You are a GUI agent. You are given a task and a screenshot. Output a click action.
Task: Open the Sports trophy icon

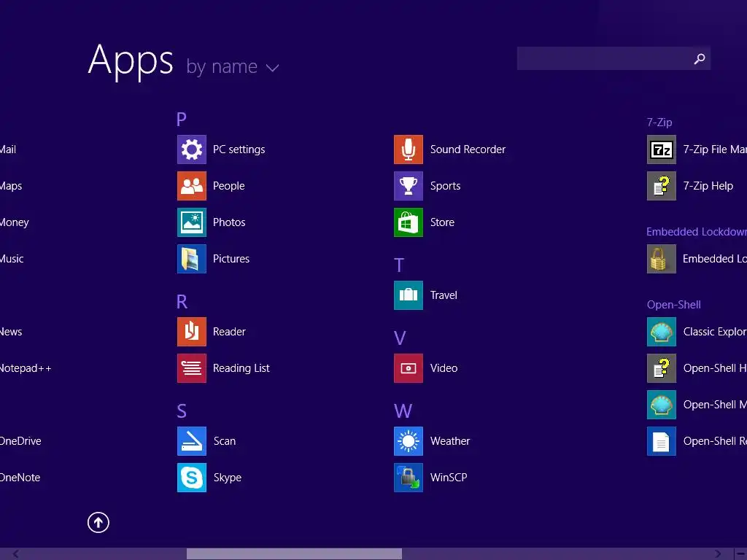[x=409, y=186]
